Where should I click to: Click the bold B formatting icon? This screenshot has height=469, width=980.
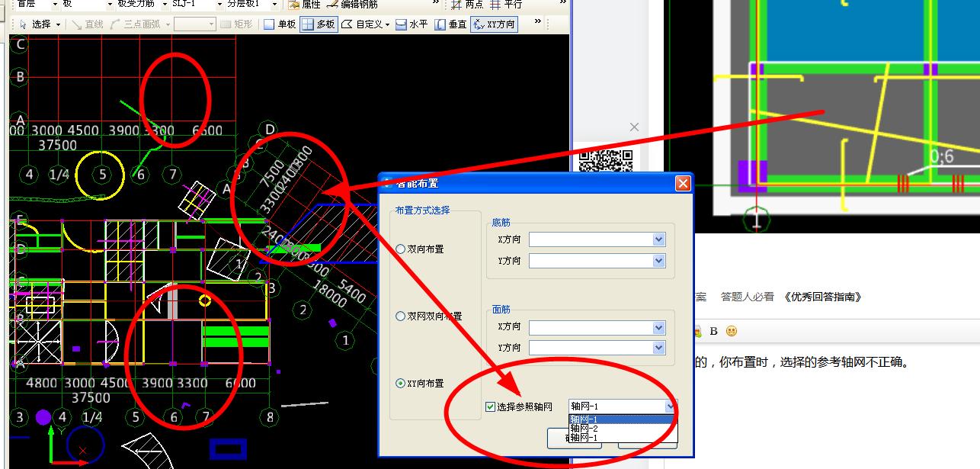coord(714,331)
